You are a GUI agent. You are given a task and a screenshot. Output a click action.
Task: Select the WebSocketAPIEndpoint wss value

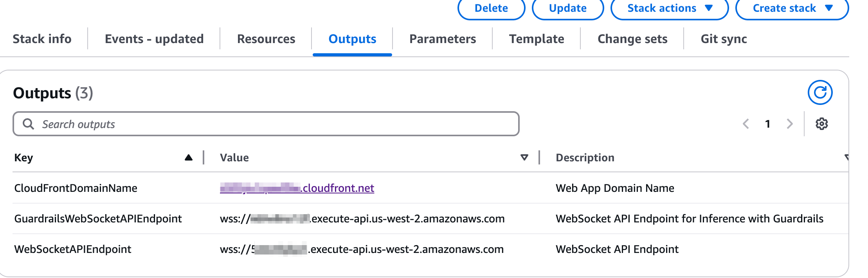(362, 249)
